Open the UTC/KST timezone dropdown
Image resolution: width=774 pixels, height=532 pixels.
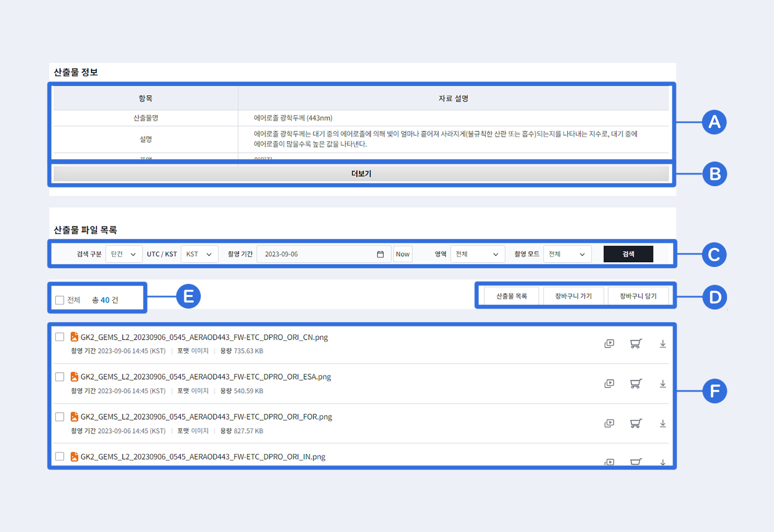(199, 253)
